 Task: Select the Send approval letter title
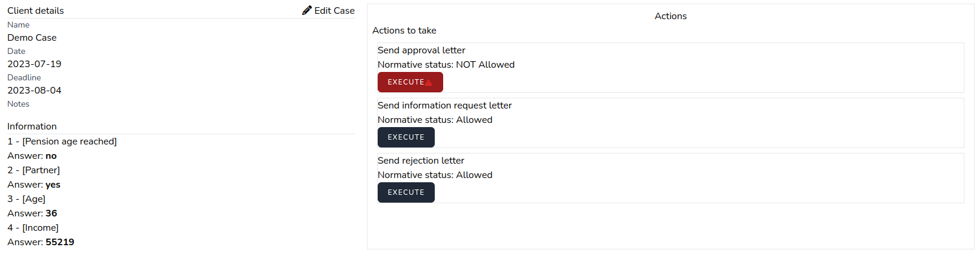pos(421,50)
